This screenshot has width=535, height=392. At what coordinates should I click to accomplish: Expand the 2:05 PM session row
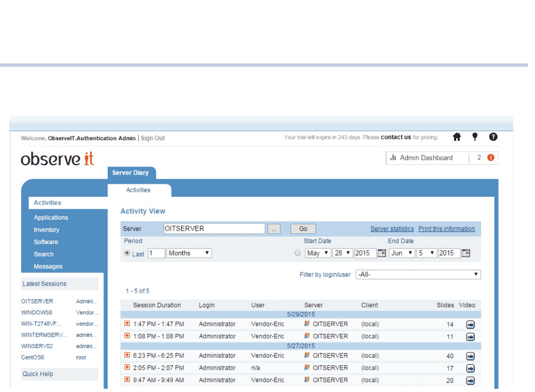(127, 368)
